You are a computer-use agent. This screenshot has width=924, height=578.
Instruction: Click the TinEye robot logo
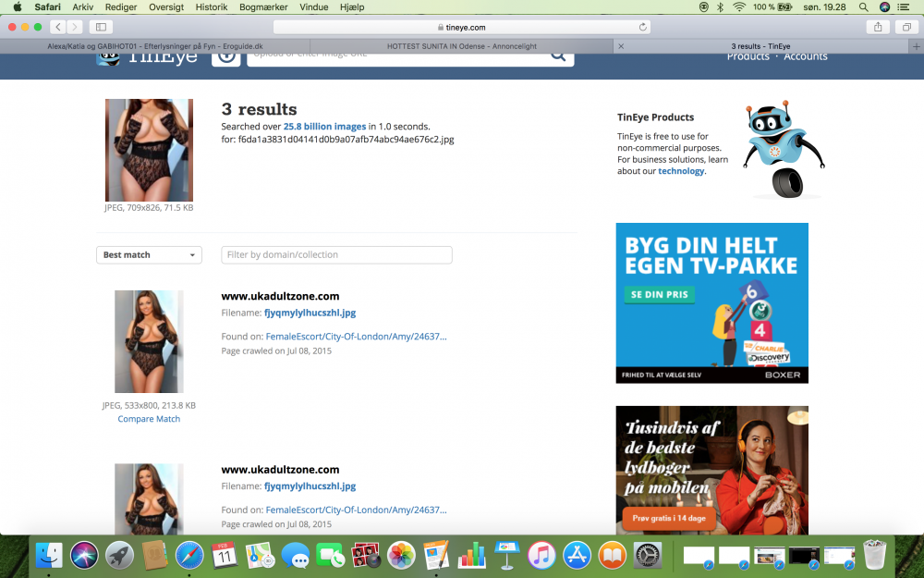click(x=108, y=58)
